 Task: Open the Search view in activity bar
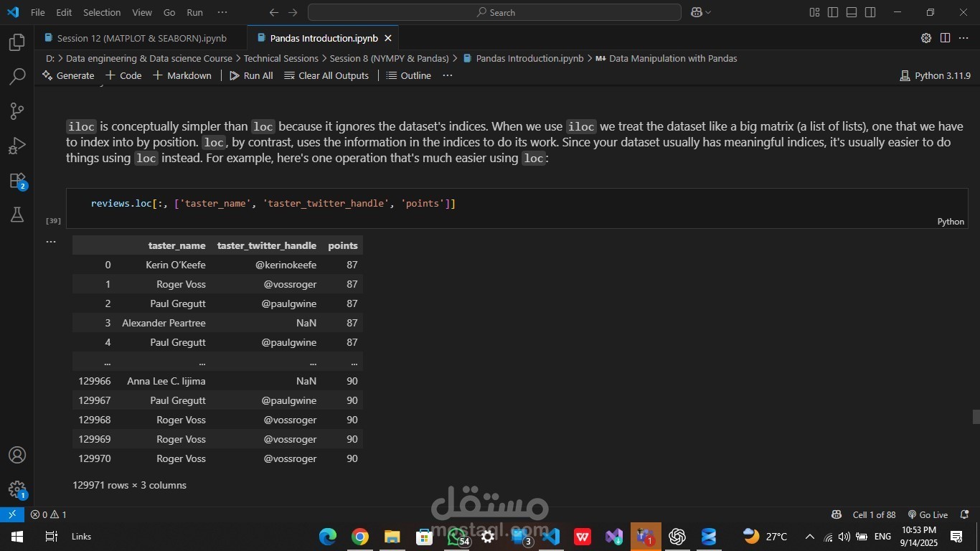(17, 76)
